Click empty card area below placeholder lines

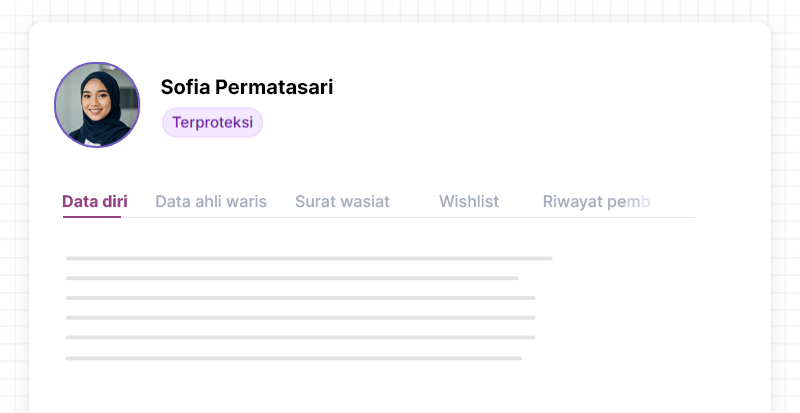(400, 390)
